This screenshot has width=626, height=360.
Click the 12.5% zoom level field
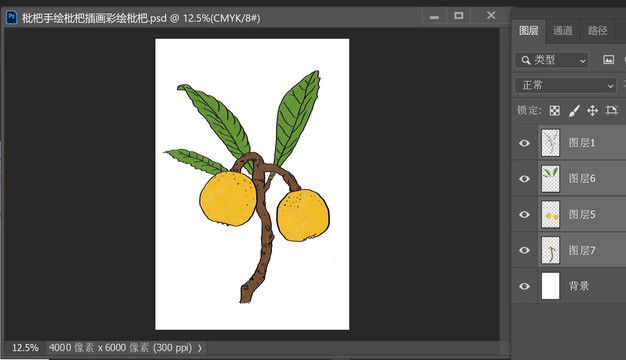pyautogui.click(x=25, y=348)
